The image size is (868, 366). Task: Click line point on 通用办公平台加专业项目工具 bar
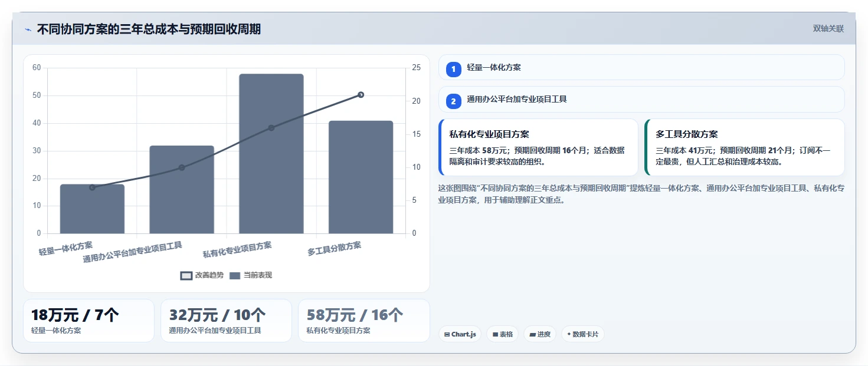(x=182, y=168)
